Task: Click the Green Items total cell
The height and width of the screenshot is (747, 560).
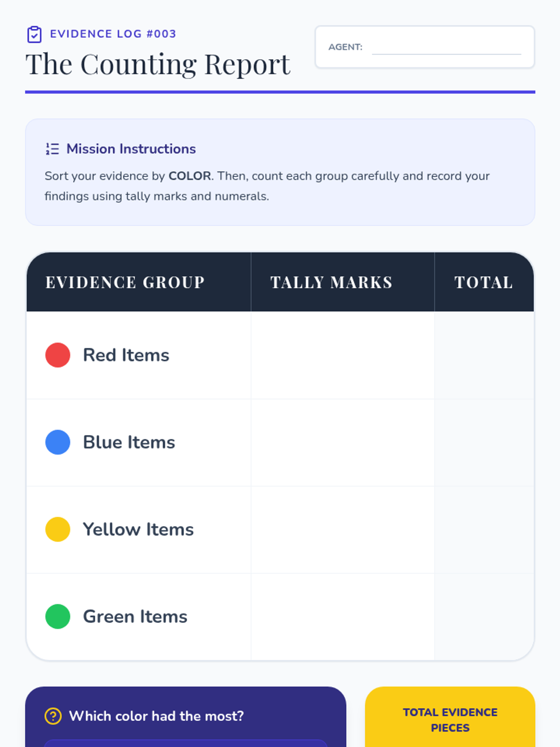Action: point(484,616)
